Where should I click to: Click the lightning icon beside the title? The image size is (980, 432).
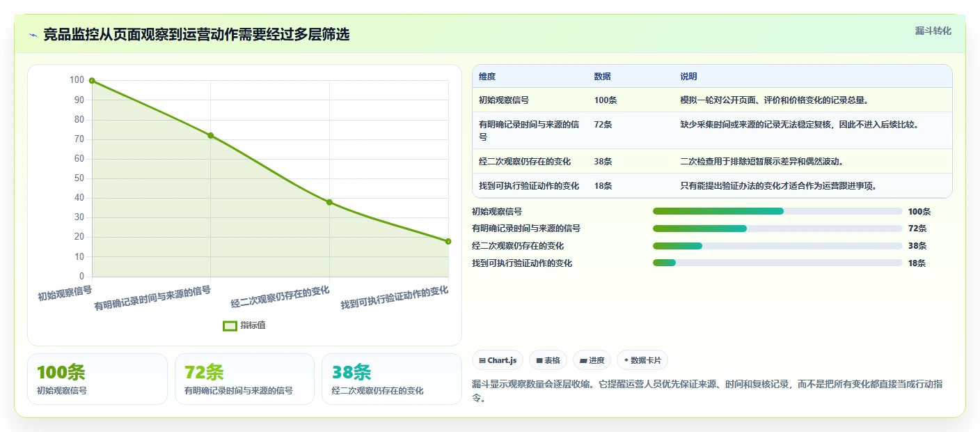tap(33, 35)
